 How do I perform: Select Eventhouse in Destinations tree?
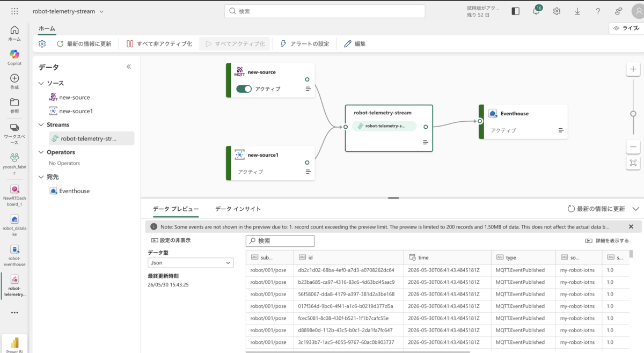tap(70, 190)
